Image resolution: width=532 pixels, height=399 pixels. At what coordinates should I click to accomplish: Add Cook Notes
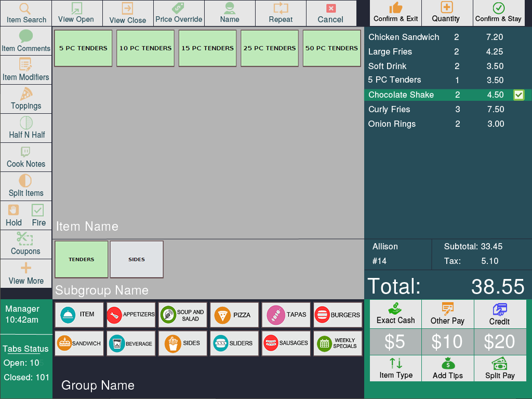pyautogui.click(x=26, y=157)
